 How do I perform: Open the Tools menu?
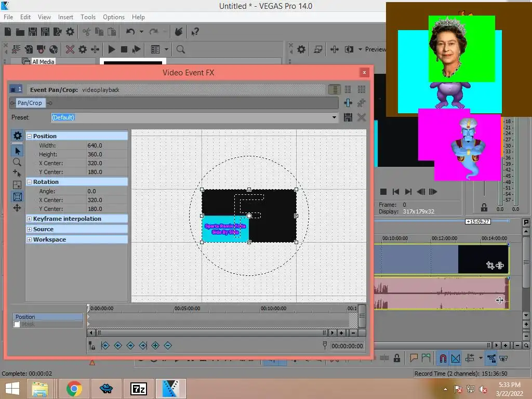tap(88, 17)
